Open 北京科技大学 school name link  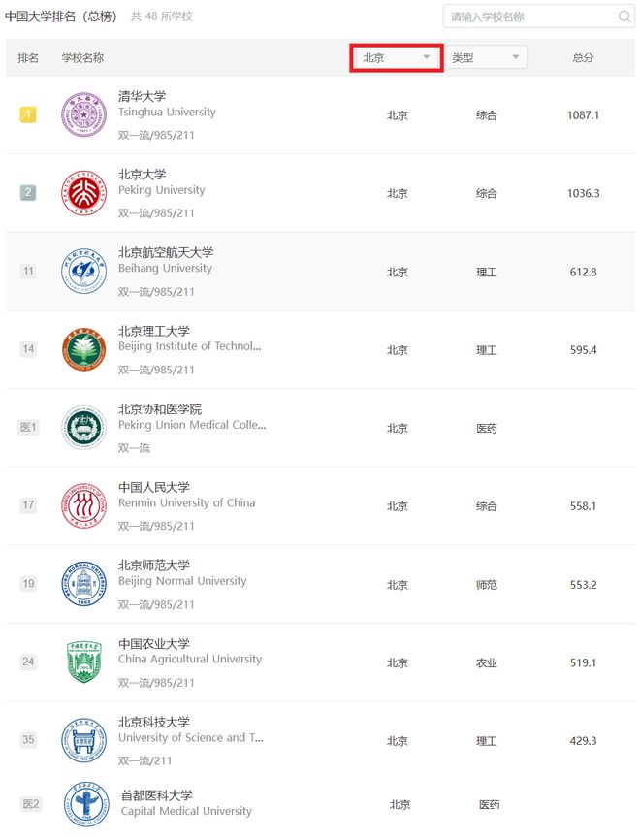pyautogui.click(x=154, y=722)
